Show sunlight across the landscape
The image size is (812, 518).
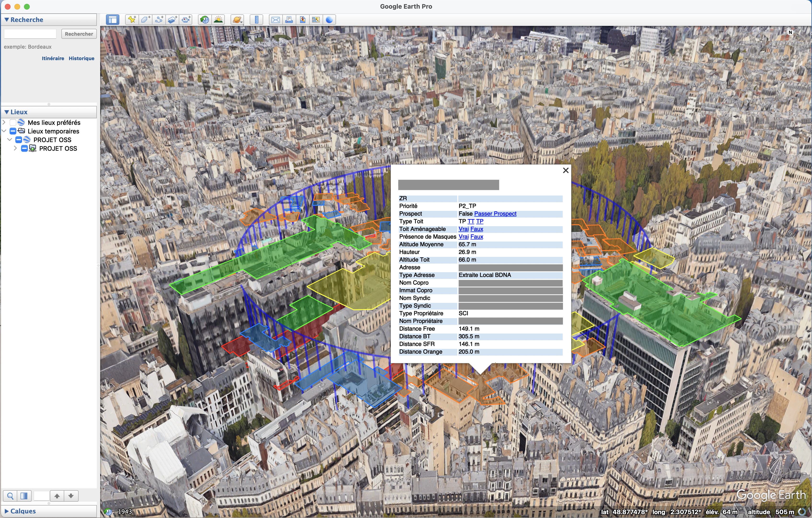click(x=218, y=20)
